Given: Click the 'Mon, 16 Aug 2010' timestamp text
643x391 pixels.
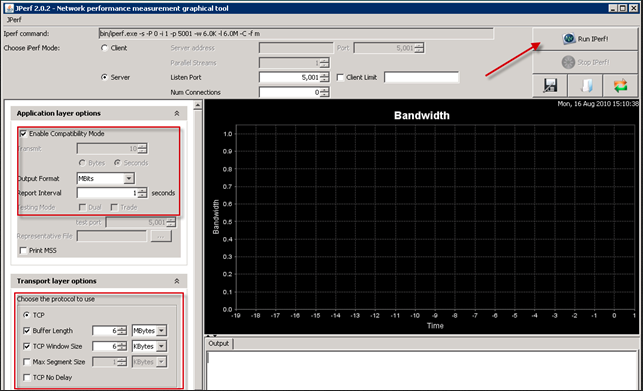Looking at the screenshot, I should pyautogui.click(x=598, y=104).
